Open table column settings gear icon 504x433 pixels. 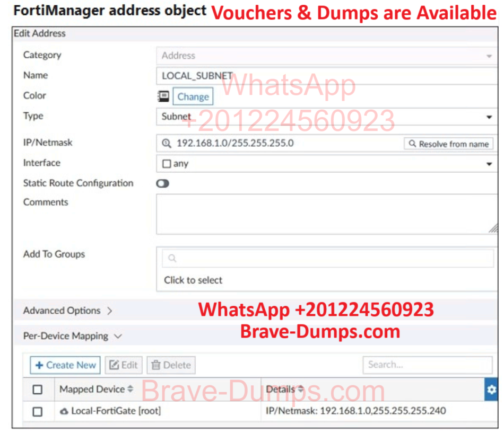[491, 390]
